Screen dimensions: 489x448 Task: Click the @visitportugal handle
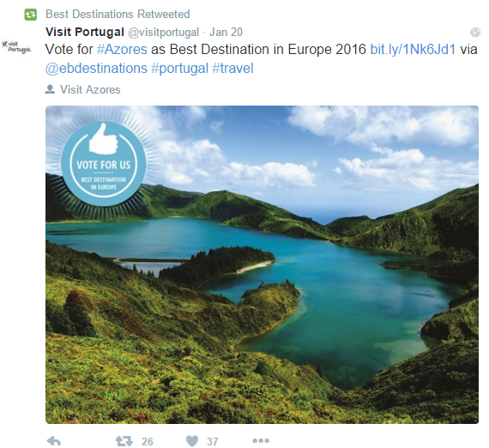pyautogui.click(x=163, y=32)
